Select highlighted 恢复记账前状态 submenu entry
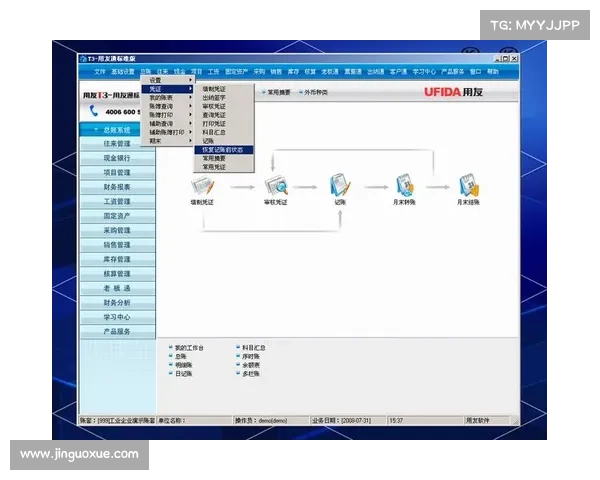 223,150
